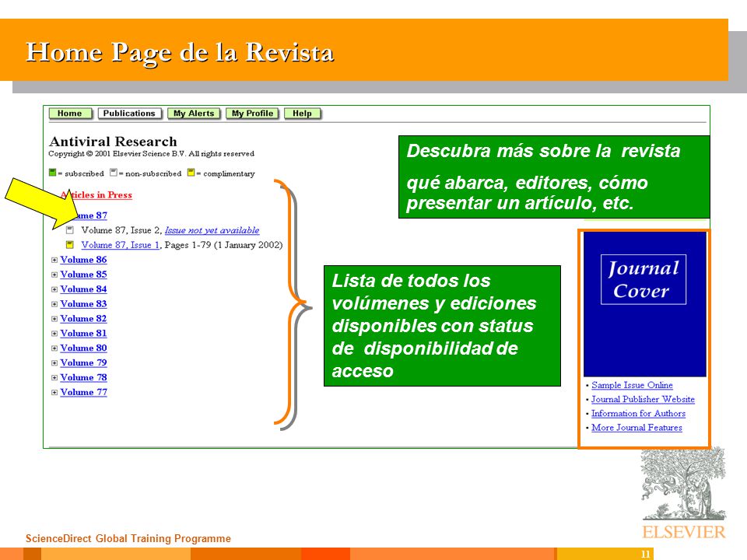Expand the Volume 79 tree node
Screen dimensions: 747x560
point(54,363)
